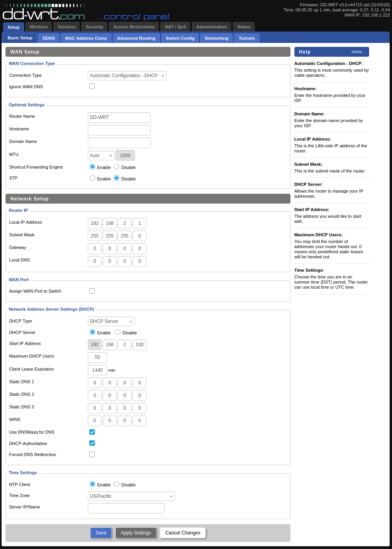Open the Time Zone dropdown
392x549 pixels.
(x=131, y=496)
